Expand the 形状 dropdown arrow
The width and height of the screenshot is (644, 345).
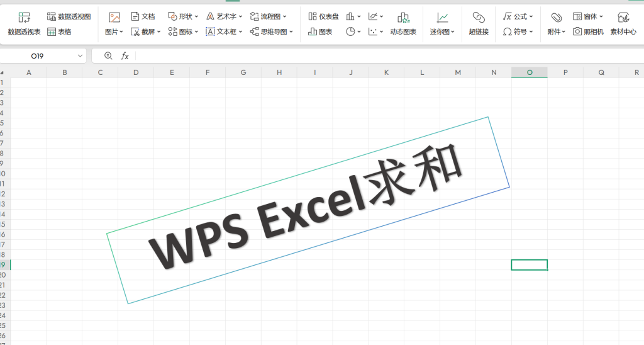click(x=196, y=16)
